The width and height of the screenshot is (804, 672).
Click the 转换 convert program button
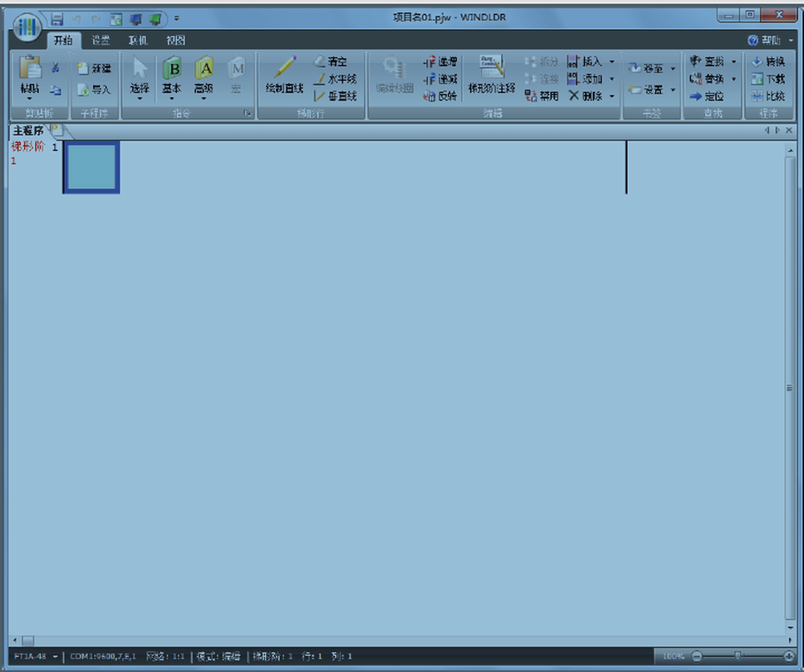pos(768,61)
